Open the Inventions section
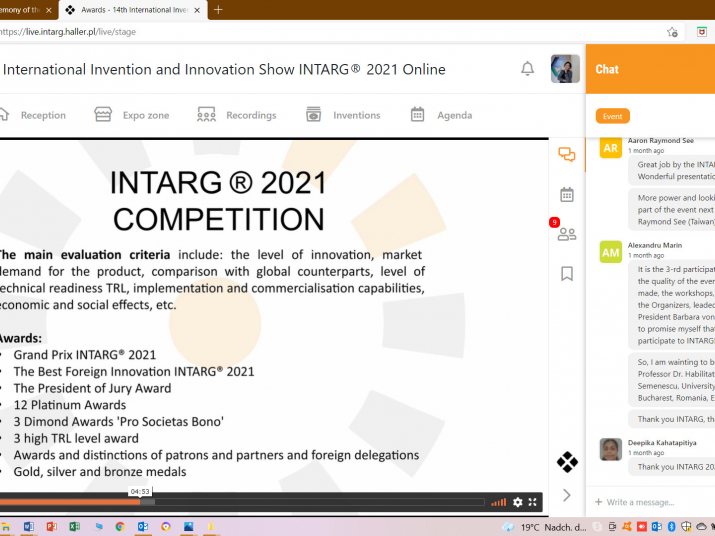This screenshot has width=715, height=536. [x=343, y=115]
